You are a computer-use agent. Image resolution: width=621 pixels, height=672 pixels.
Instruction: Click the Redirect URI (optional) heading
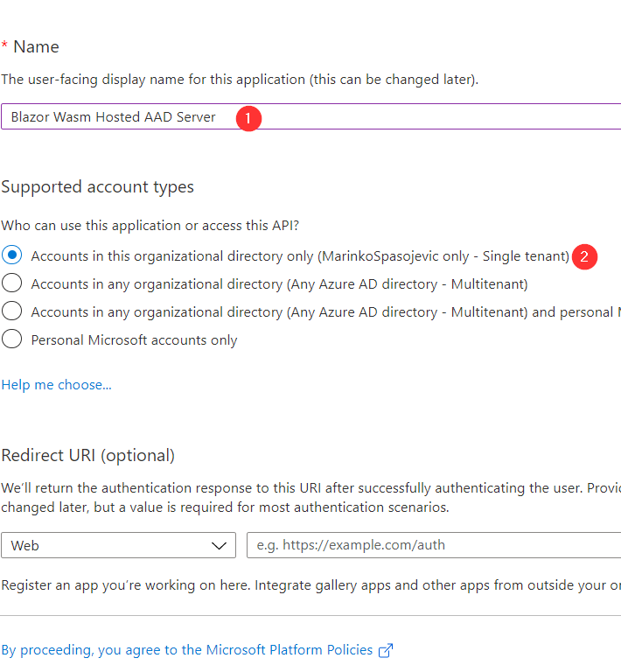[x=87, y=455]
